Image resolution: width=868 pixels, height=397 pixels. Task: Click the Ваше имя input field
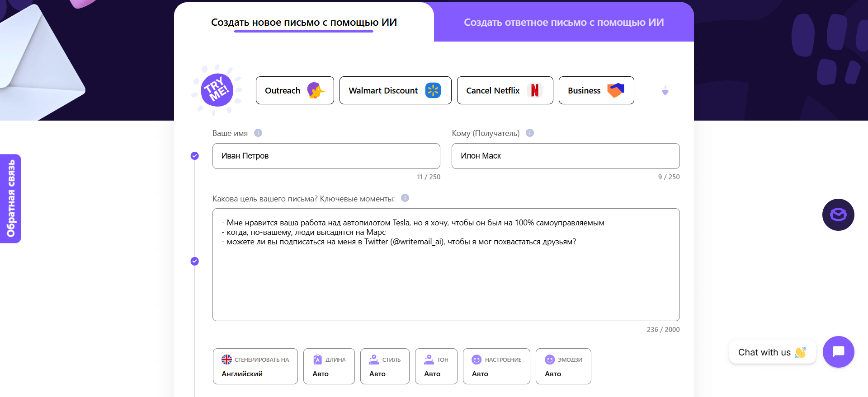click(326, 156)
